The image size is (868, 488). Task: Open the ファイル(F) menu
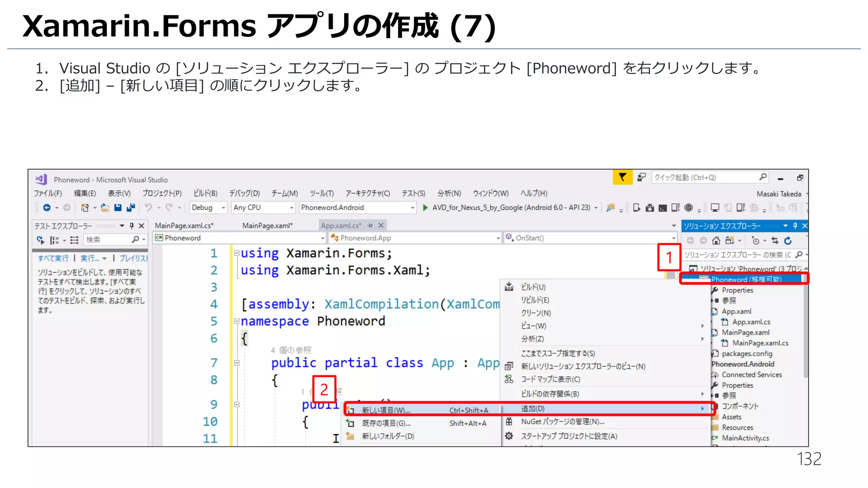[48, 194]
